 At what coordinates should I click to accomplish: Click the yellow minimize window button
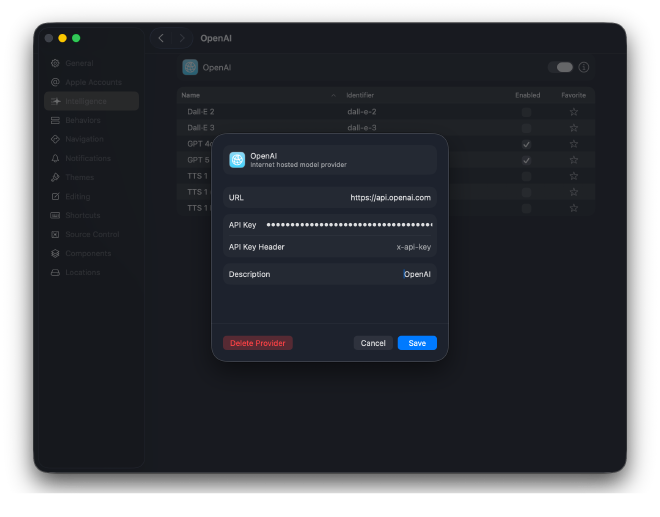coord(62,38)
